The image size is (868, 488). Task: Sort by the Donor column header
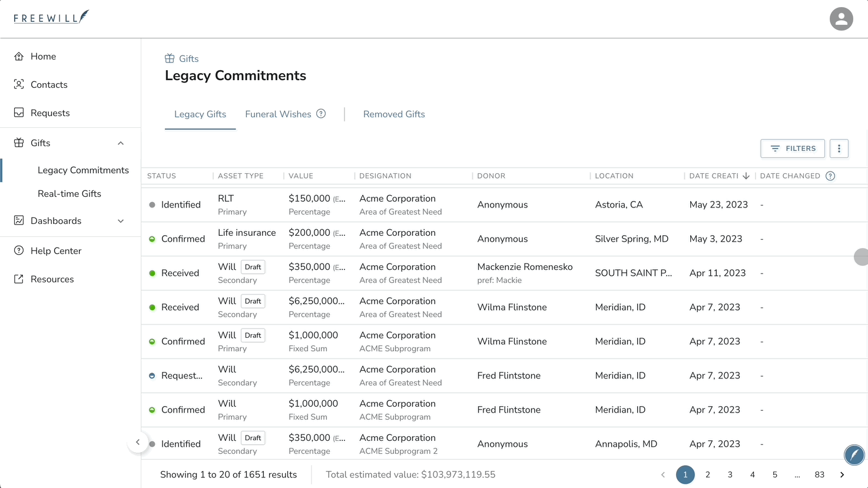click(491, 176)
